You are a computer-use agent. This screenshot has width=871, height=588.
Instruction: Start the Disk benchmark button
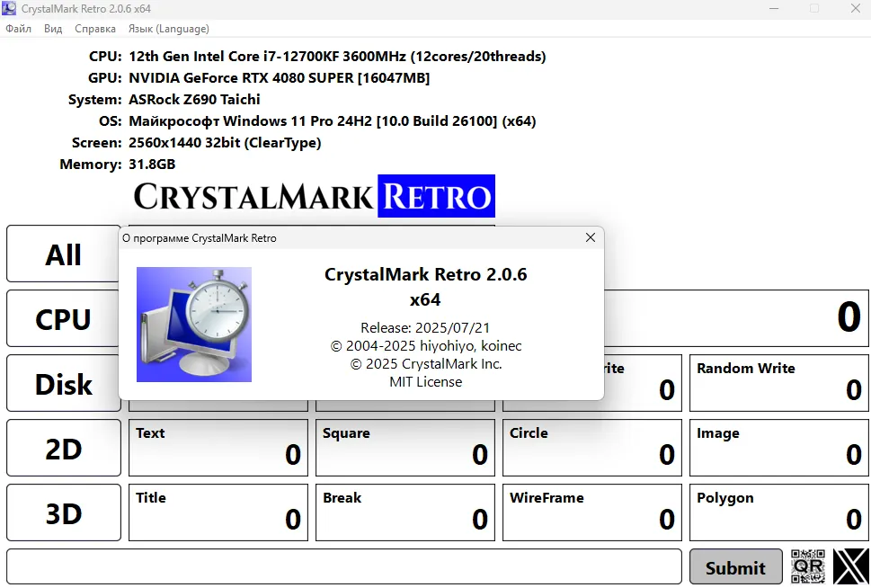[x=64, y=384]
